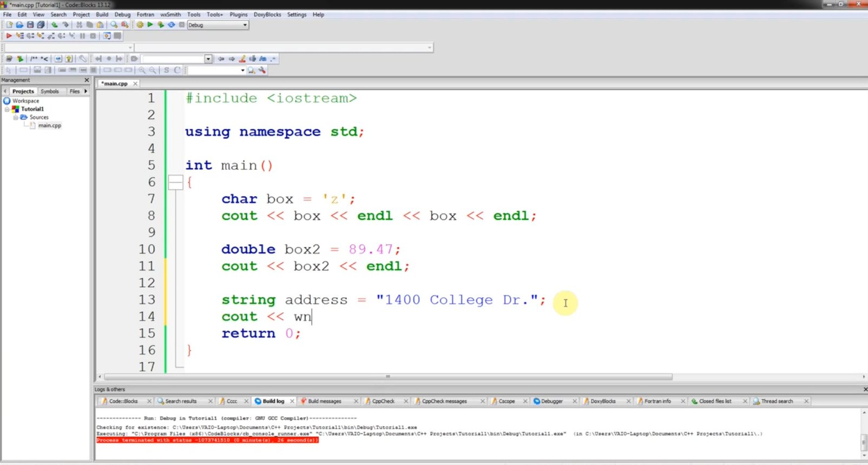Open the Build messages tab
This screenshot has width=868, height=465.
pyautogui.click(x=324, y=401)
